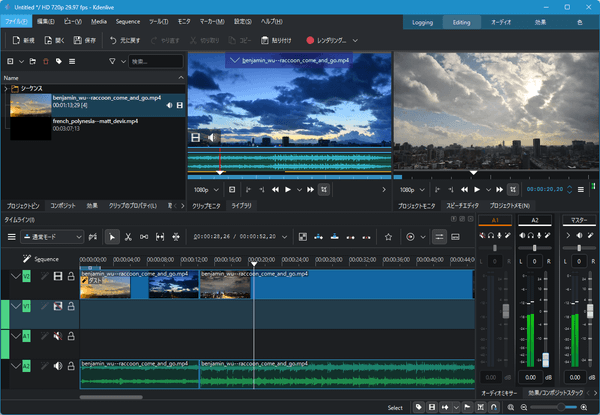600x415 pixels.
Task: Toggle mute on the A1 track header
Action: 58,337
